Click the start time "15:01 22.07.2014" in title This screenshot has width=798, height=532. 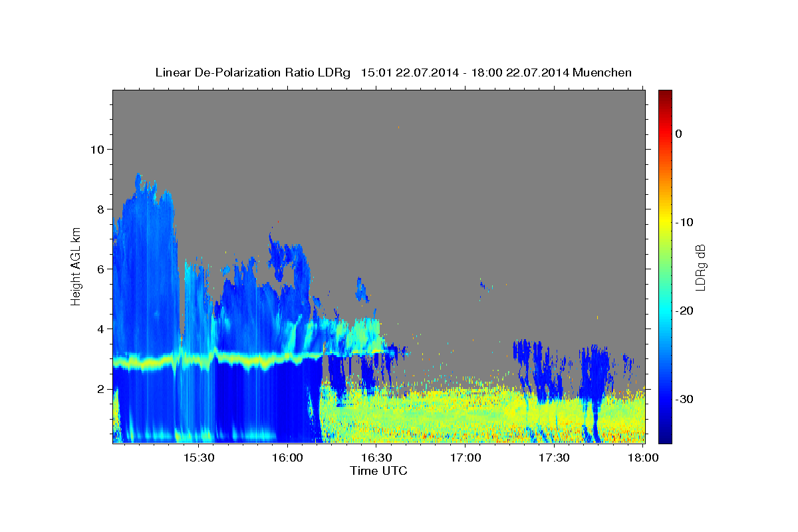click(410, 72)
